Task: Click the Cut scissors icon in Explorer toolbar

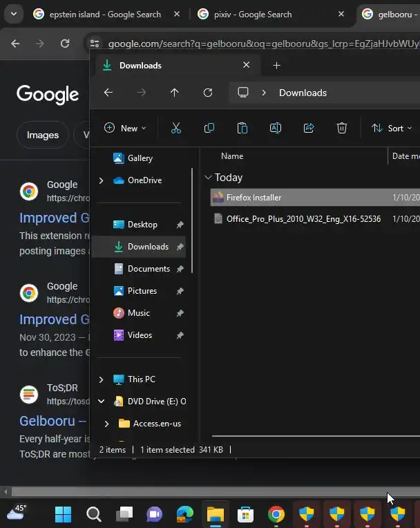Action: (176, 128)
